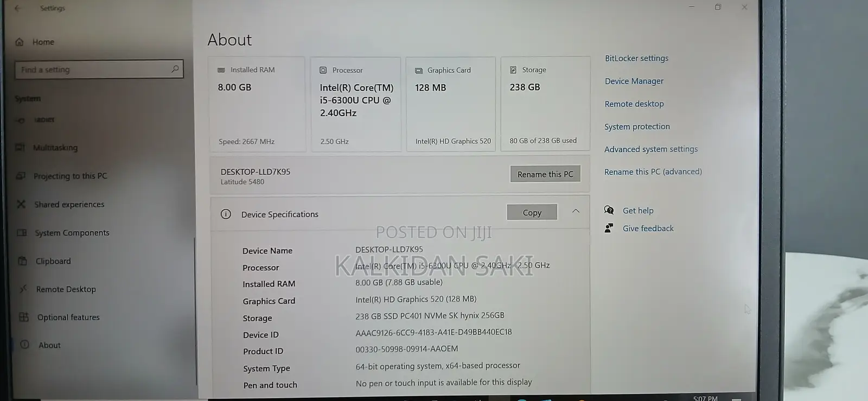Click the System Components icon
The height and width of the screenshot is (401, 868).
point(22,233)
